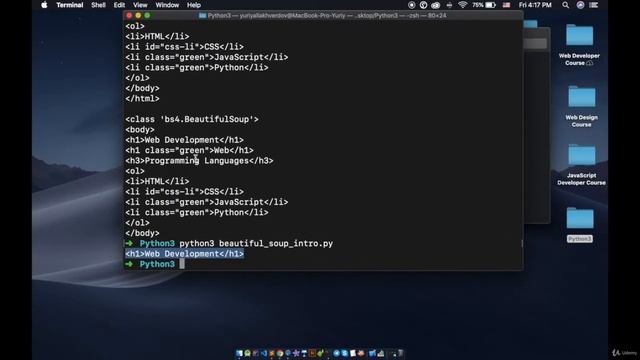Open Spotlight search

click(565, 5)
